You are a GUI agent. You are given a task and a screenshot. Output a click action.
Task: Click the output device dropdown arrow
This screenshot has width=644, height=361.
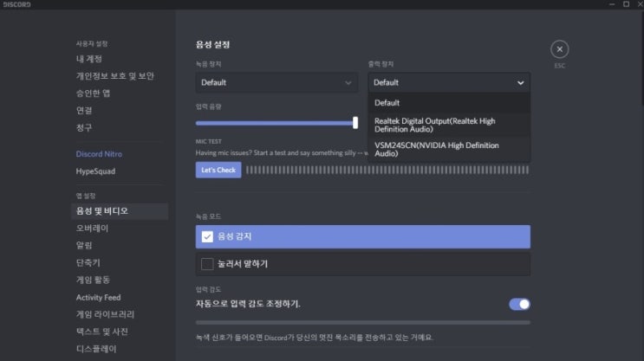point(520,83)
